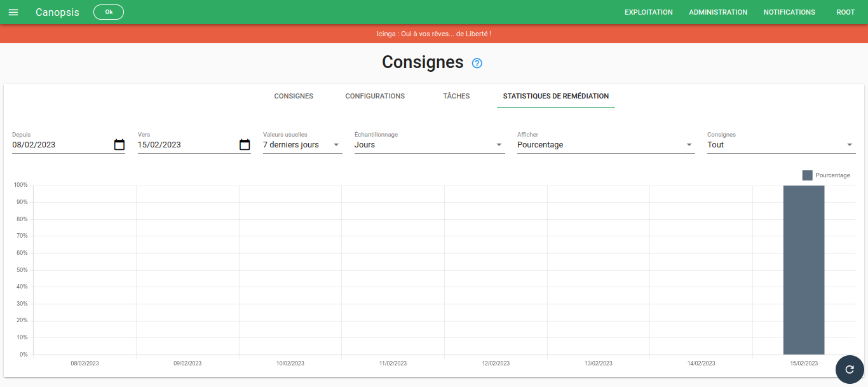The height and width of the screenshot is (387, 868).
Task: Click the 0% y-axis label
Action: [24, 355]
